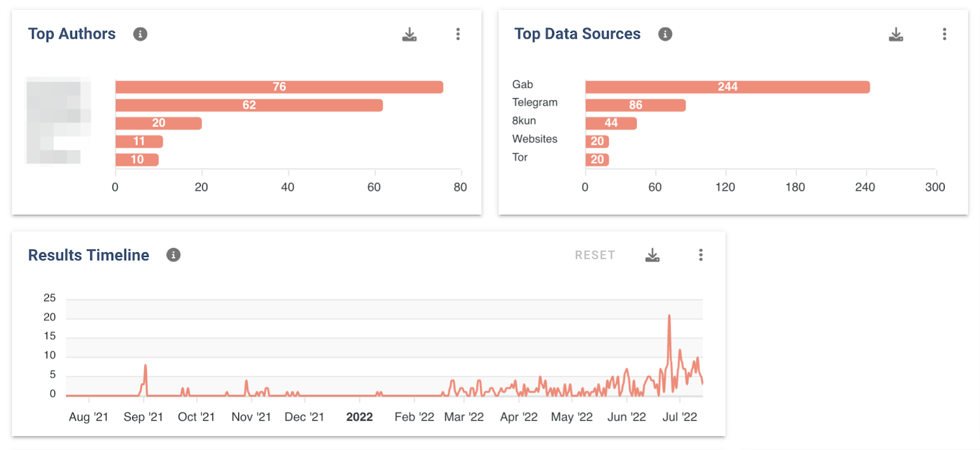Screen dimensions: 980x450
Task: Select the top author bar showing 76
Action: tap(279, 87)
